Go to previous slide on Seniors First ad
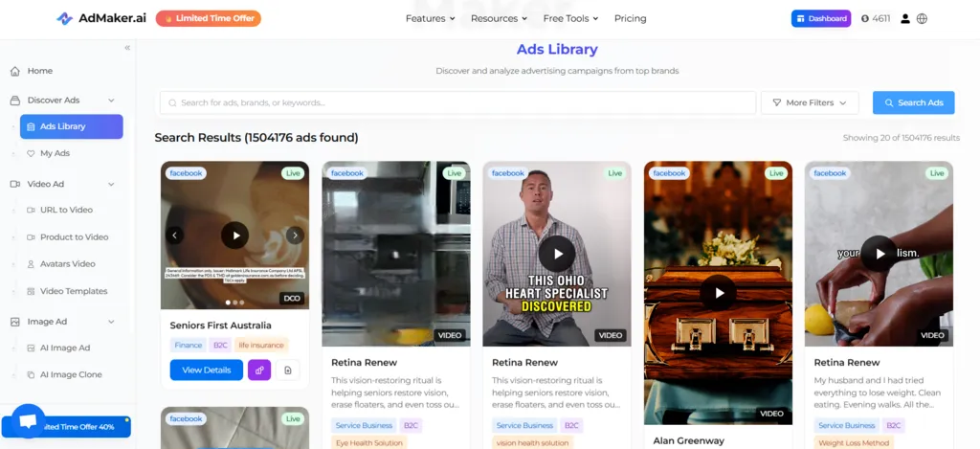The width and height of the screenshot is (980, 449). pos(174,236)
